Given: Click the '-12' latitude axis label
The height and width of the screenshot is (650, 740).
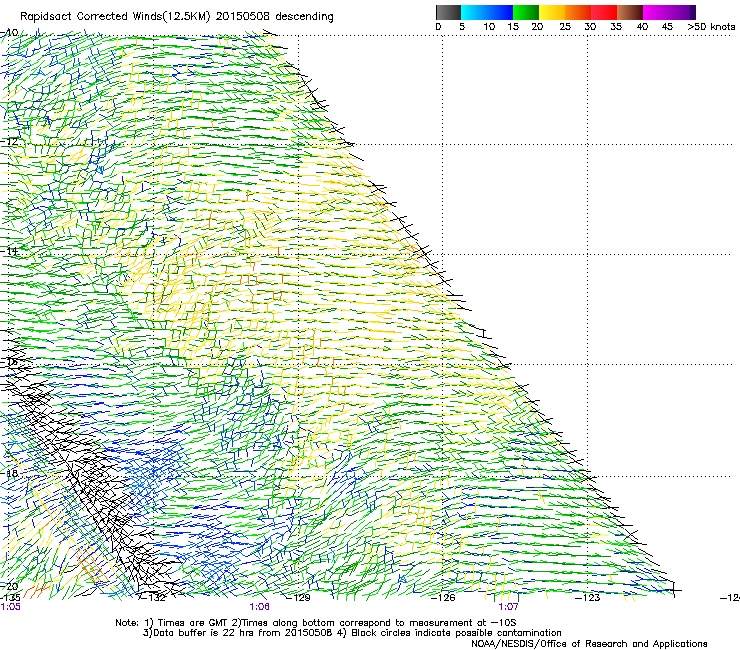Looking at the screenshot, I should coord(9,141).
